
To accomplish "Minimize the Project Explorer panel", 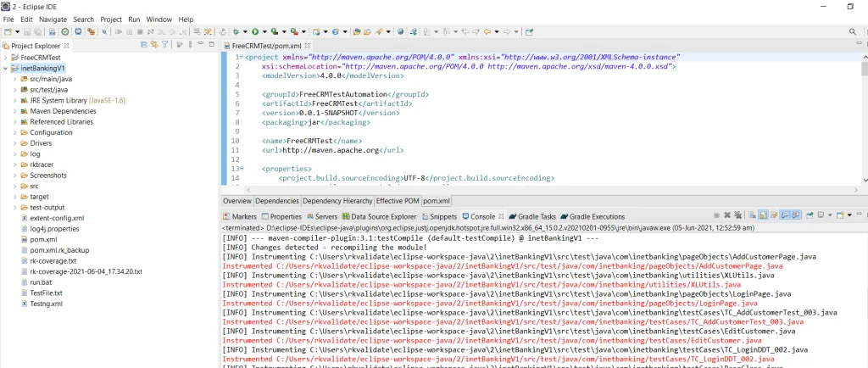I will pos(200,44).
